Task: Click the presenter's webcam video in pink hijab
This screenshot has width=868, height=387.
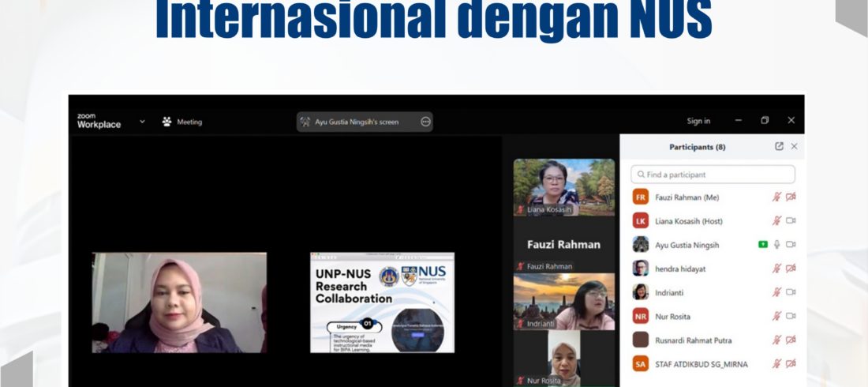Action: click(x=179, y=302)
